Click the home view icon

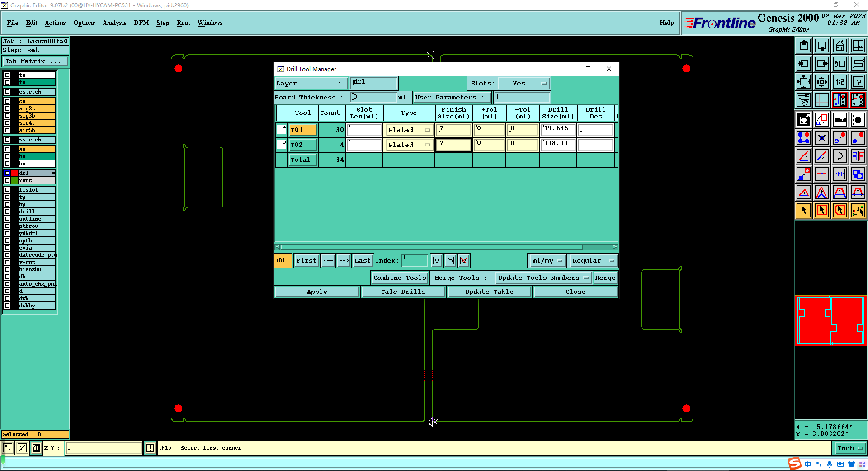pyautogui.click(x=840, y=46)
